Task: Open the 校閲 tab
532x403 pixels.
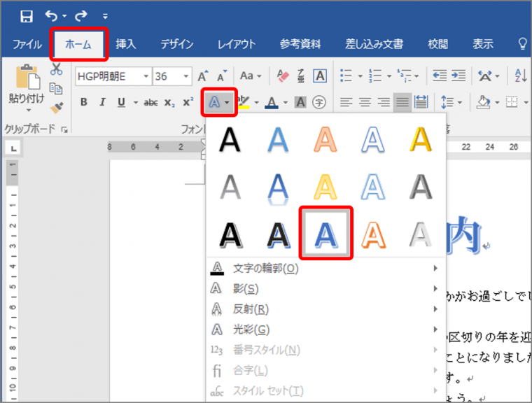Action: pyautogui.click(x=437, y=44)
